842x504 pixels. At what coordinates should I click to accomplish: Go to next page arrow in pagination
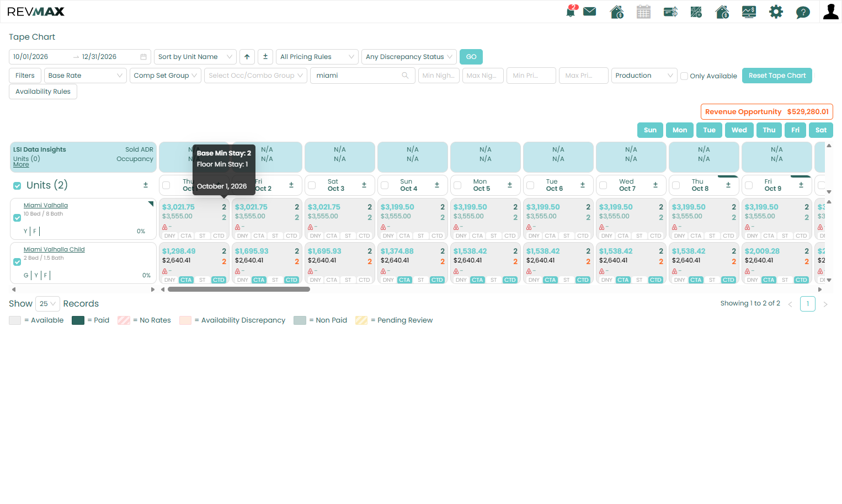[825, 304]
